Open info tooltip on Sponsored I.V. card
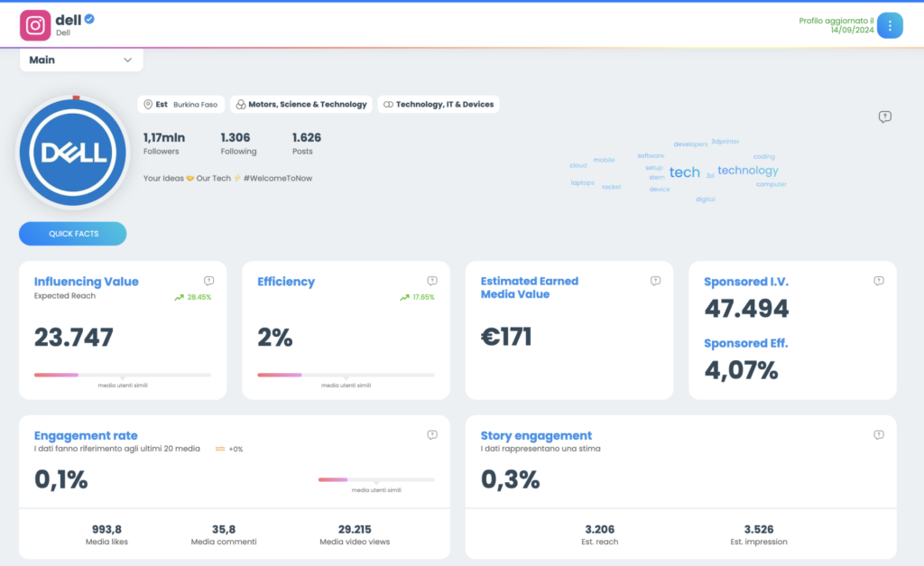The height and width of the screenshot is (566, 924). pyautogui.click(x=879, y=281)
